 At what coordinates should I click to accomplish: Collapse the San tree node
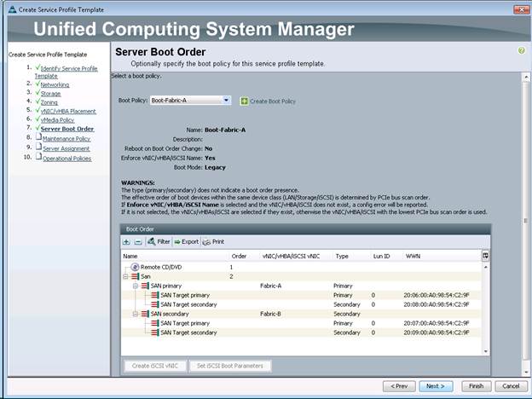[125, 276]
